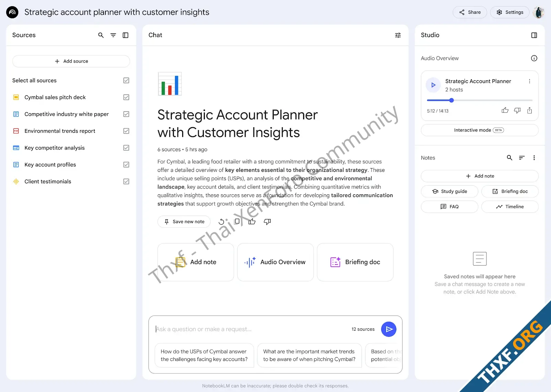551x392 pixels.
Task: Uncheck Environmental trends report checkbox
Action: pyautogui.click(x=126, y=131)
